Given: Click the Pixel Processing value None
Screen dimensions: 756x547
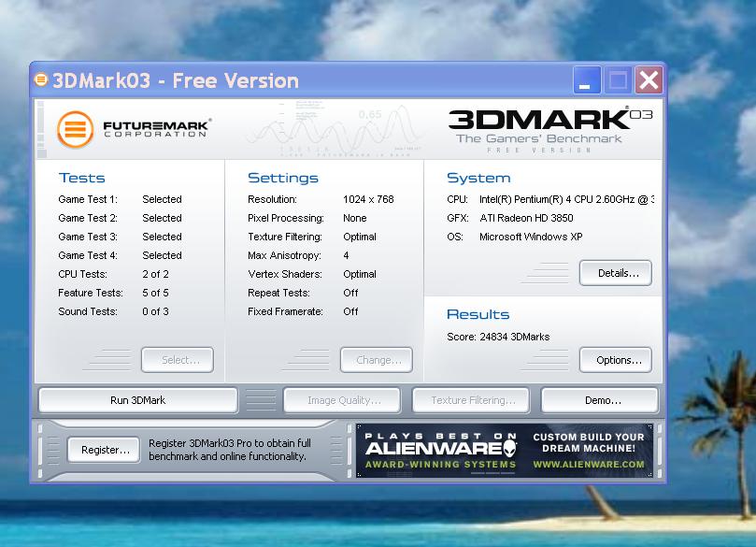Looking at the screenshot, I should (355, 218).
